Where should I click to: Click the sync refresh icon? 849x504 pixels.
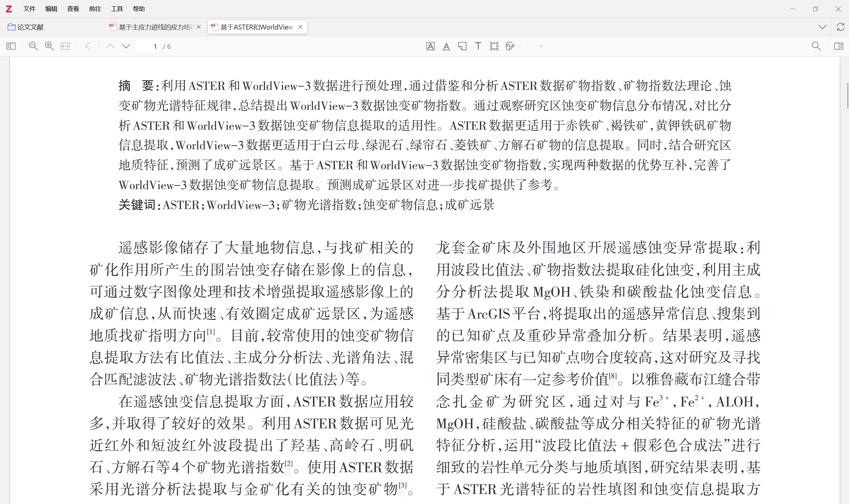(840, 27)
